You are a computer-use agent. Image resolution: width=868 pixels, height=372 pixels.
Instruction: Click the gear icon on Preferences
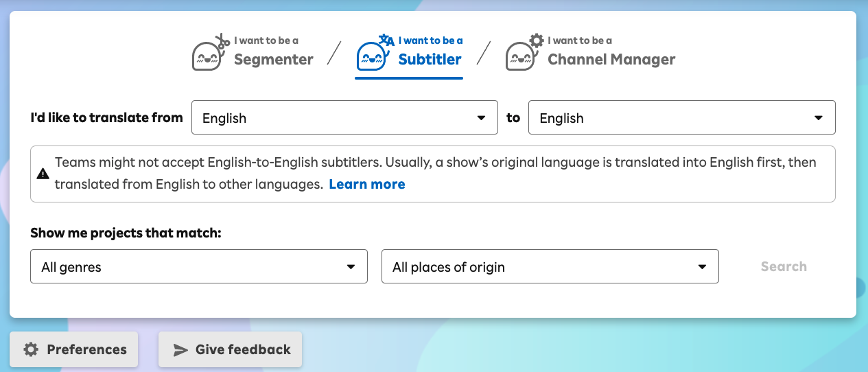31,349
